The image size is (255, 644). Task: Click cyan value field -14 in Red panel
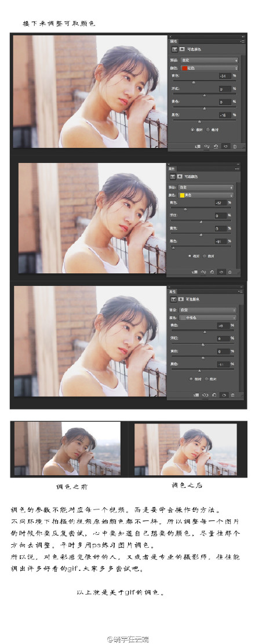pos(225,76)
